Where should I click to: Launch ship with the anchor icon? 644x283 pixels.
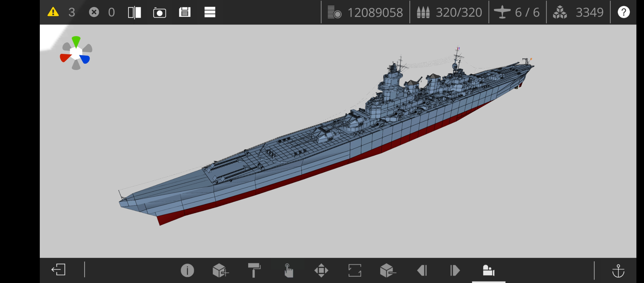618,271
